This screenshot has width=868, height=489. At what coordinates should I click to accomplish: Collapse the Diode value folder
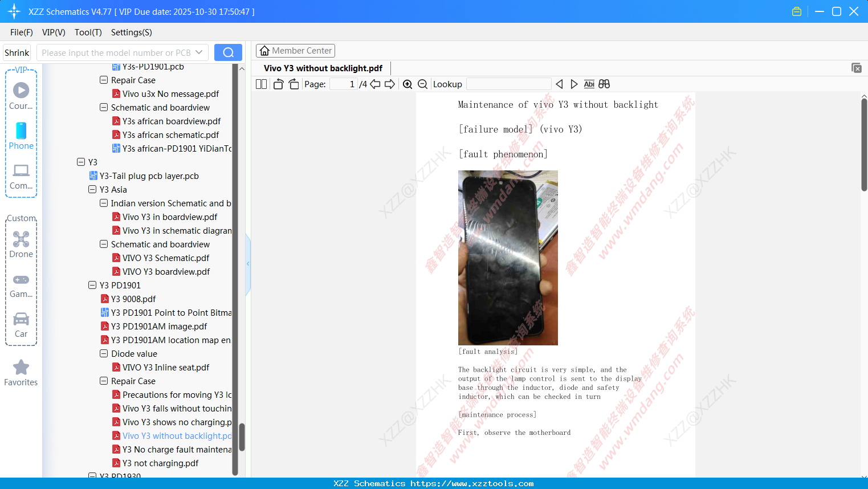coord(104,354)
